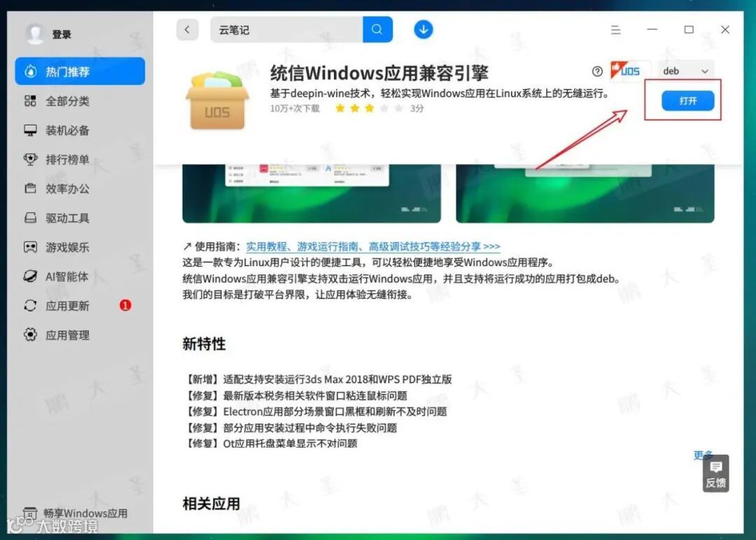The width and height of the screenshot is (756, 540).
Task: Close the app store window
Action: point(725,29)
